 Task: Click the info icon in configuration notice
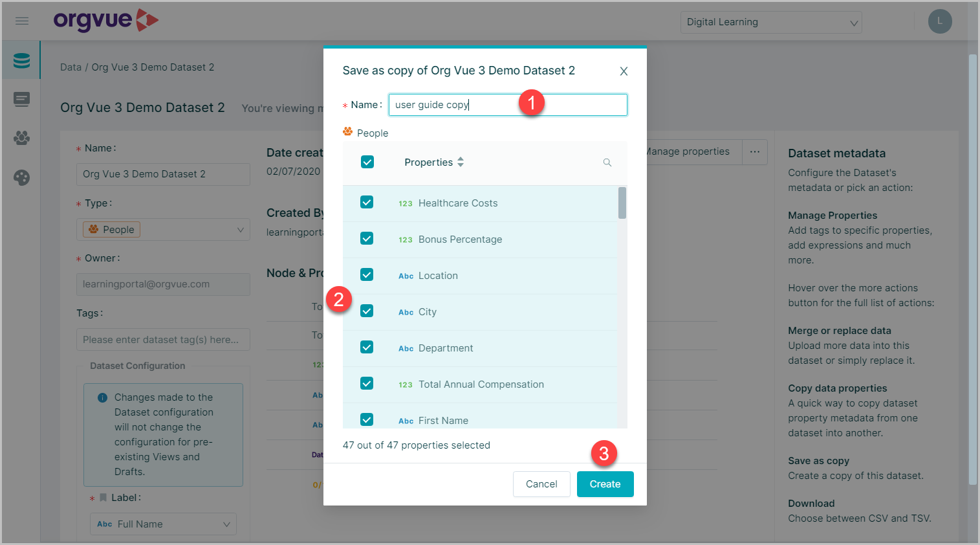[x=102, y=397]
